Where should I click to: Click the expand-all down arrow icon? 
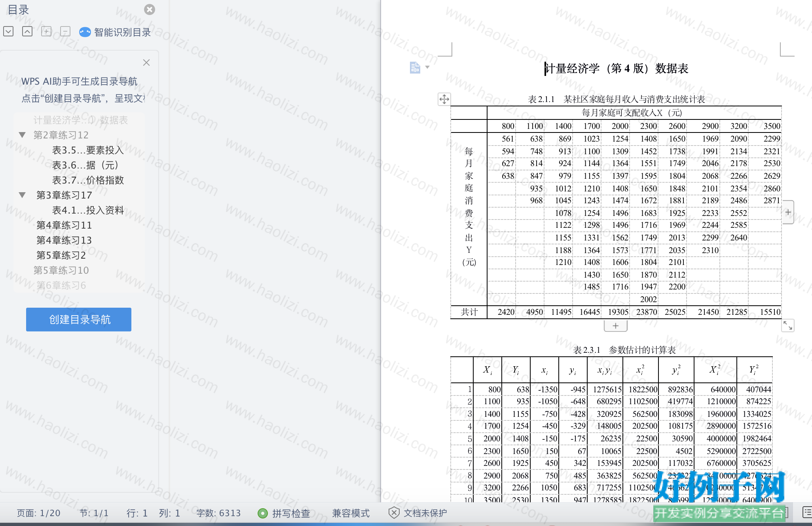click(x=8, y=31)
